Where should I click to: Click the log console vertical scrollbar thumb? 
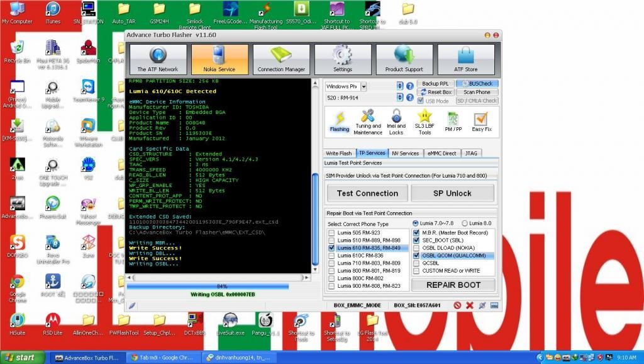316,219
